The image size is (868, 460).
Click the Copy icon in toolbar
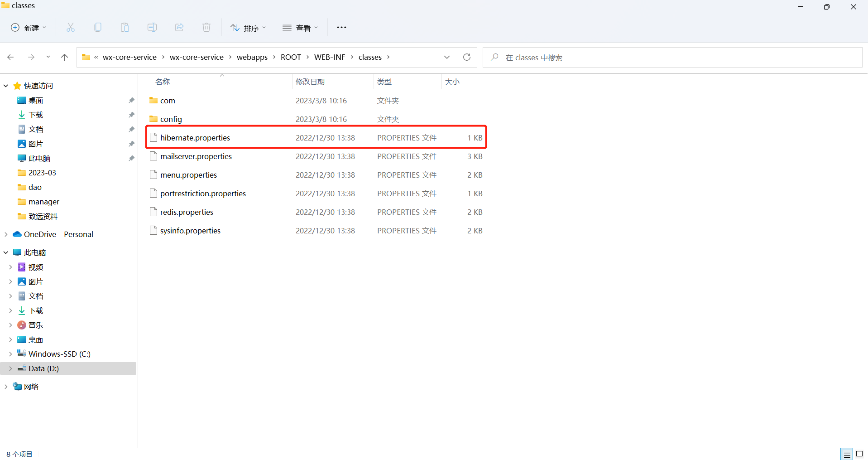pos(98,28)
